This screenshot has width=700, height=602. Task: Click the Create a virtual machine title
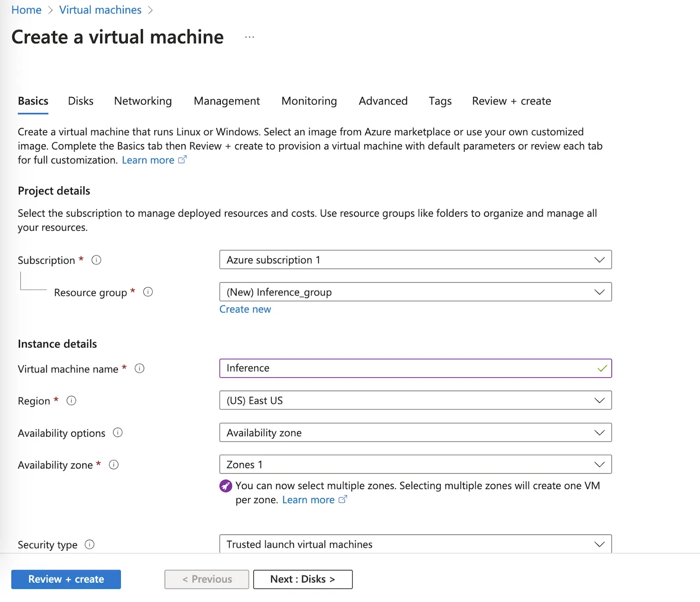pos(118,37)
